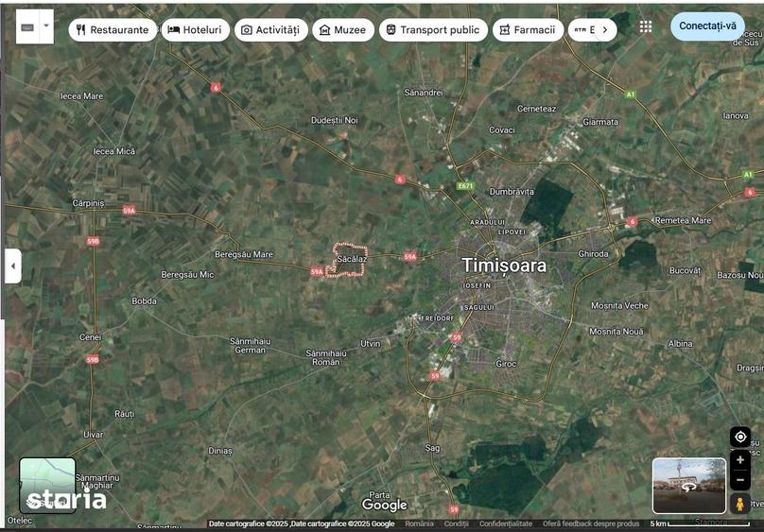764x532 pixels.
Task: Click the Conectați-vă sign-in button
Action: pos(707,26)
